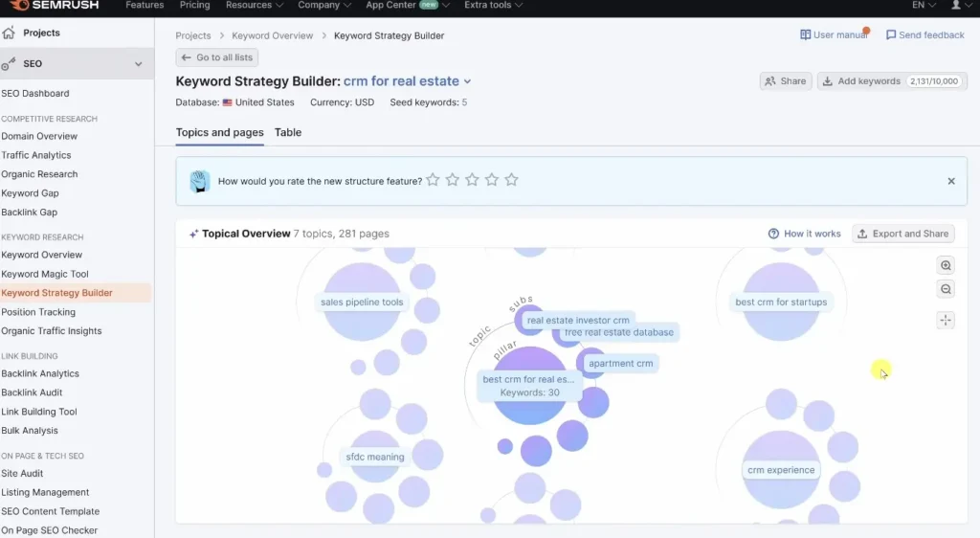Open Backlink Analytics in sidebar
Viewport: 980px width, 538px height.
pos(40,373)
